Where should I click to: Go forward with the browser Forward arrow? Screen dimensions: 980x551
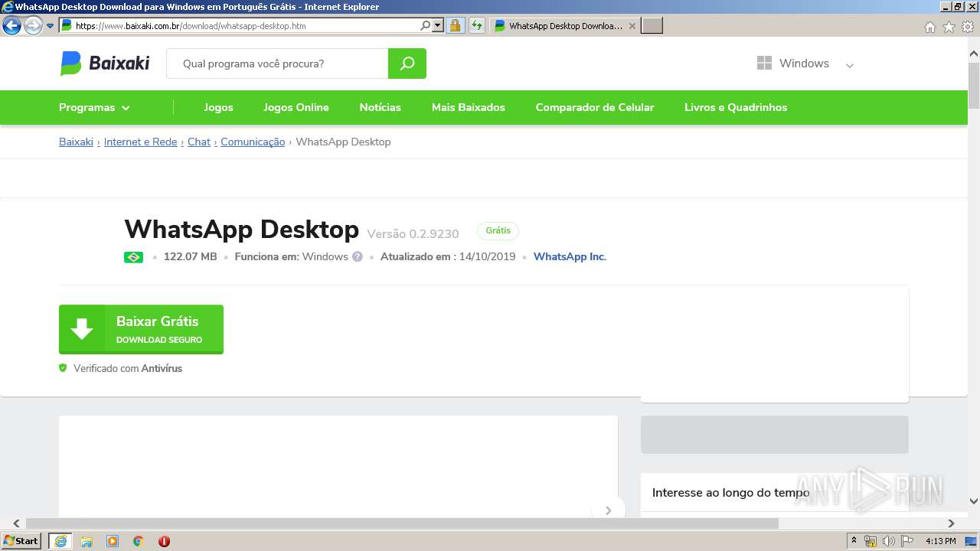(33, 26)
